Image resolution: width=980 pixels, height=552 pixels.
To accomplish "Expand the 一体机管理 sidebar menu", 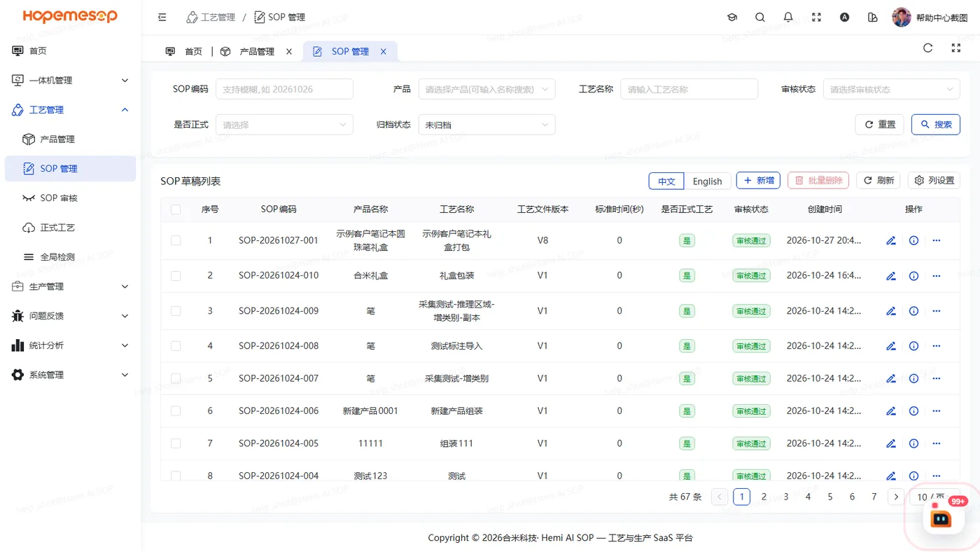I will click(x=70, y=81).
